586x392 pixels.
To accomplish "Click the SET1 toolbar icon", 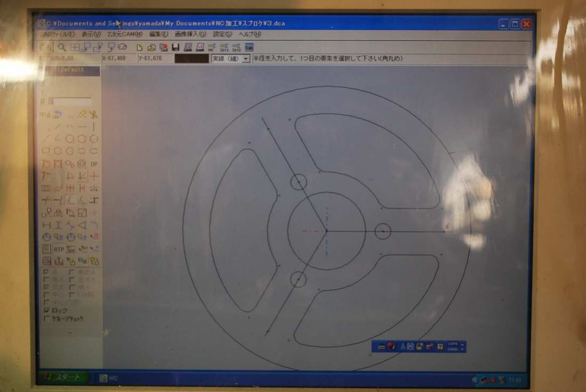I will click(224, 47).
